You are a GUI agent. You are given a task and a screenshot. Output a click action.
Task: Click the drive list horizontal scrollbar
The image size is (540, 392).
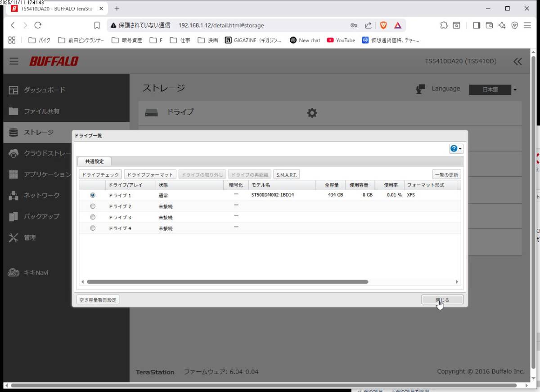click(227, 282)
